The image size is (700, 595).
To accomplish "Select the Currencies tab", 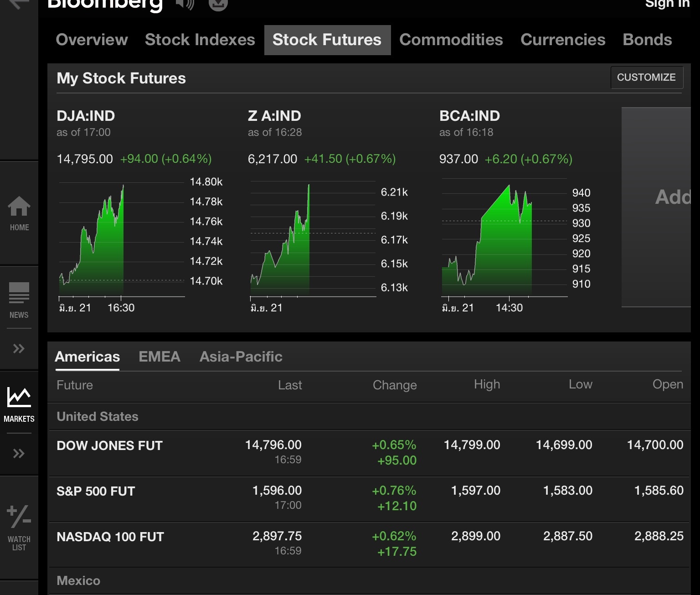I will 563,40.
